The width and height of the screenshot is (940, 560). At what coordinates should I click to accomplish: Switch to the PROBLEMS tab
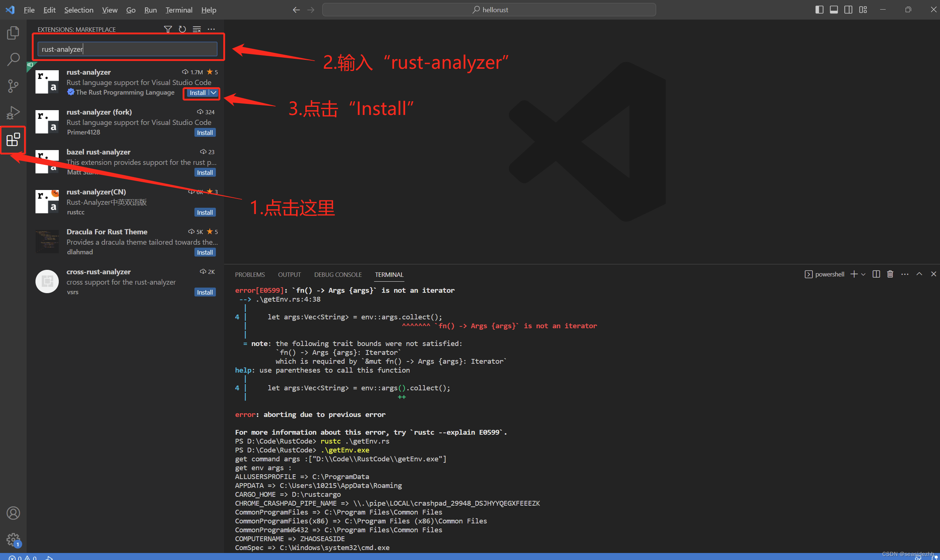click(250, 275)
